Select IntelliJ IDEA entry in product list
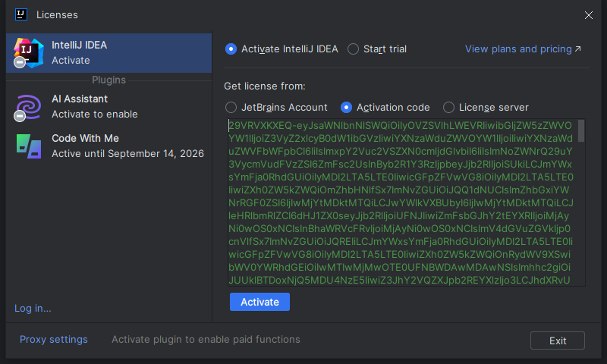 [106, 52]
